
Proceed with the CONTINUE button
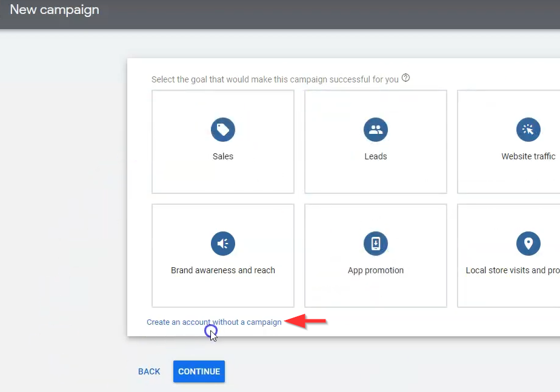coord(199,371)
